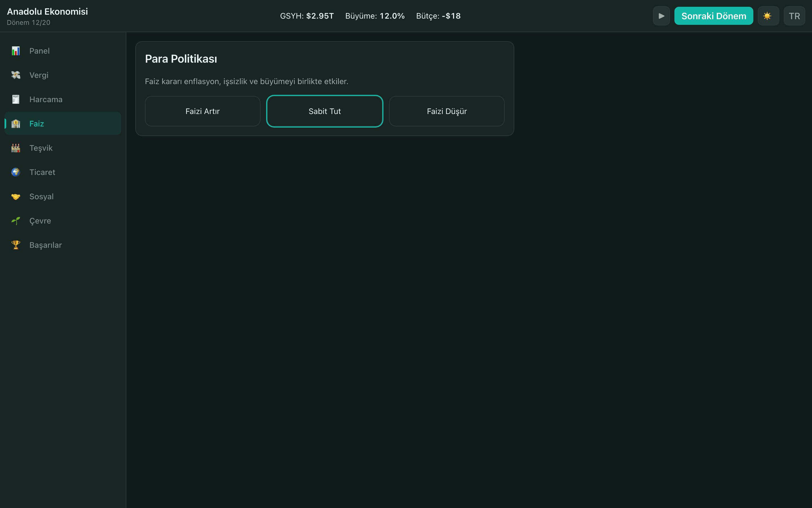
Task: Click the Başarılar trophy icon
Action: coord(16,245)
